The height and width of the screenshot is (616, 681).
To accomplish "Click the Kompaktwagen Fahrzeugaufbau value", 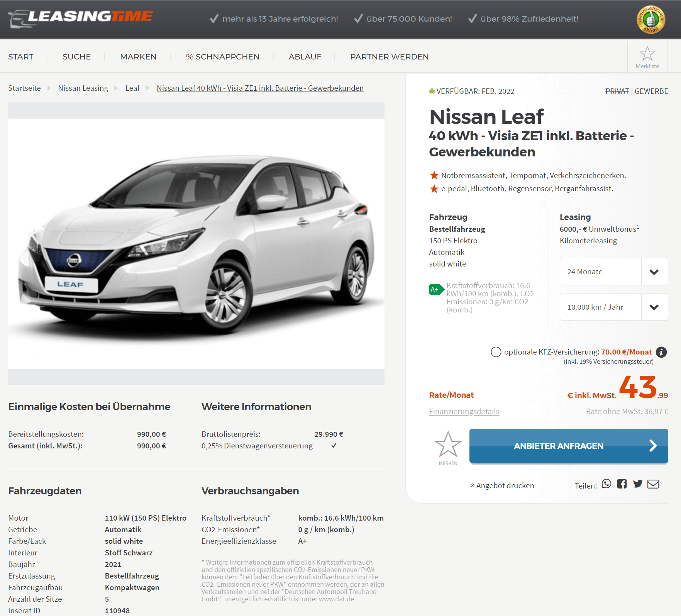I will [x=132, y=587].
